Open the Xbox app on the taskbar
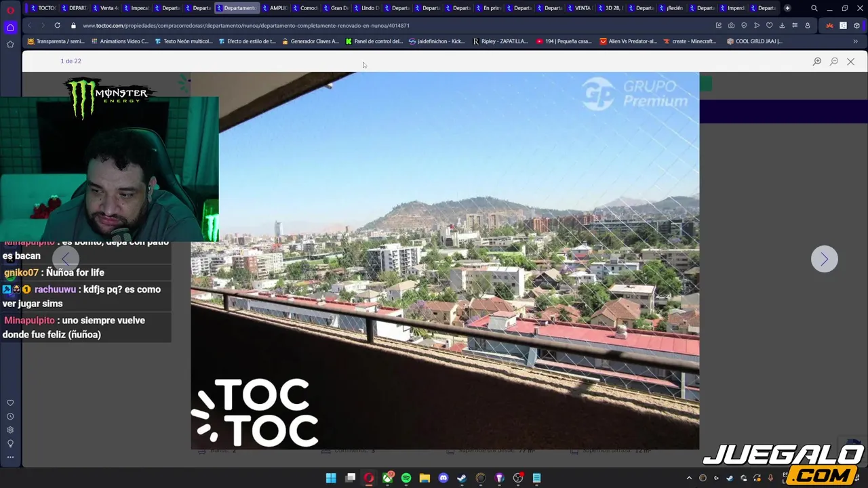Image resolution: width=868 pixels, height=488 pixels. pos(388,478)
